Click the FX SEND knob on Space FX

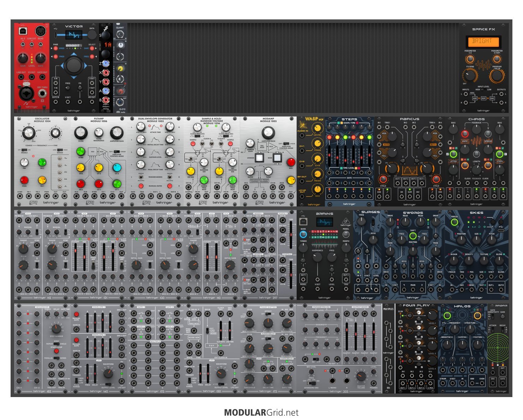470,75
